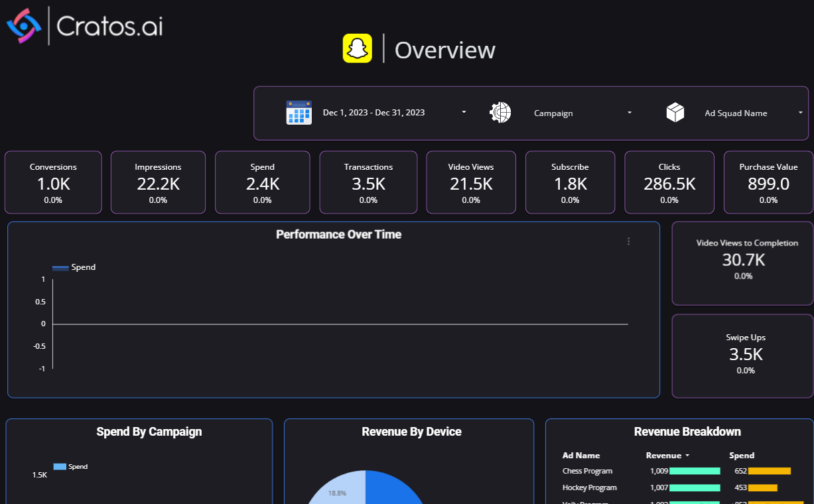Select the Hockey Program row name
Screen dimensions: 814x504
coord(589,487)
